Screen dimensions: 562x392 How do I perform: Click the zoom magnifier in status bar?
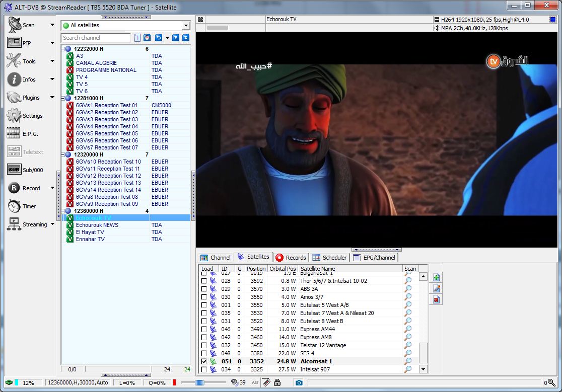pyautogui.click(x=551, y=383)
